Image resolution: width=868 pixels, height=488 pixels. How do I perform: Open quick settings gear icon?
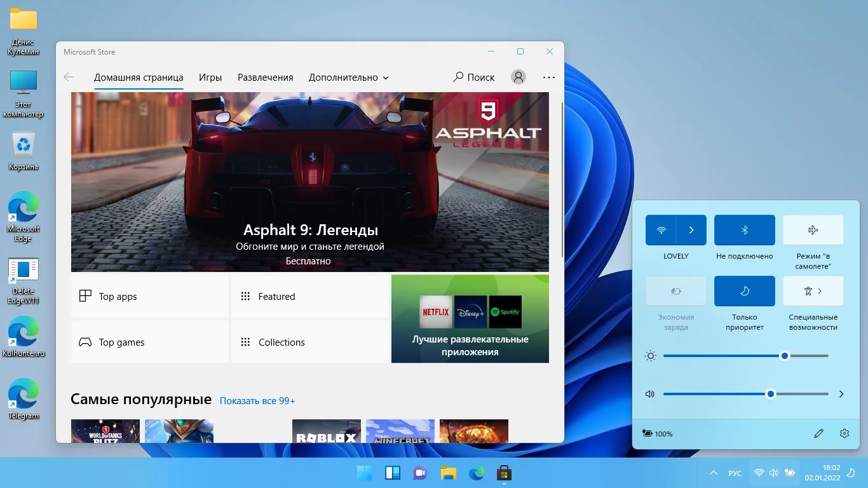click(844, 433)
